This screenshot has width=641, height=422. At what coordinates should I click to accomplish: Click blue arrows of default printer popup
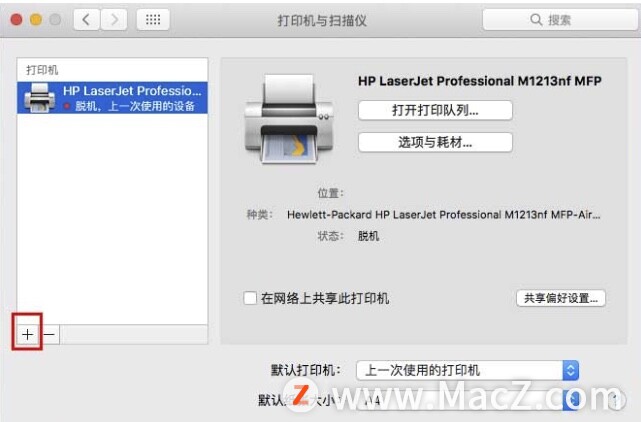coord(571,370)
